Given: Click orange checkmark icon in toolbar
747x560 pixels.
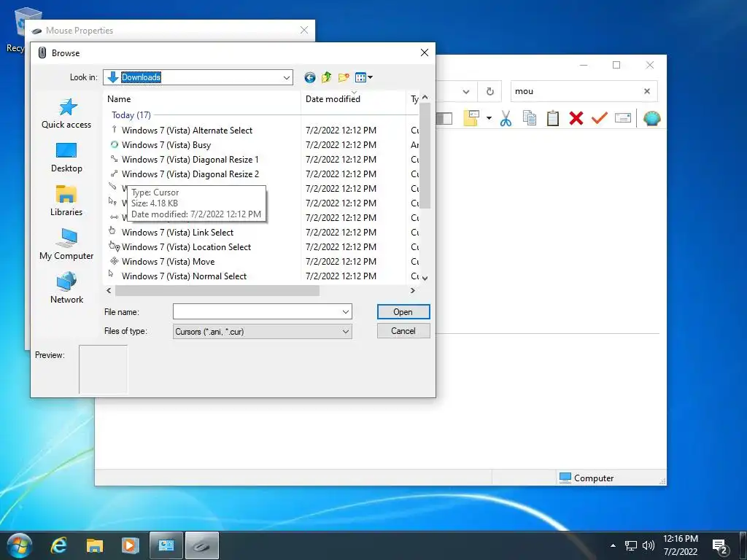Looking at the screenshot, I should point(600,117).
